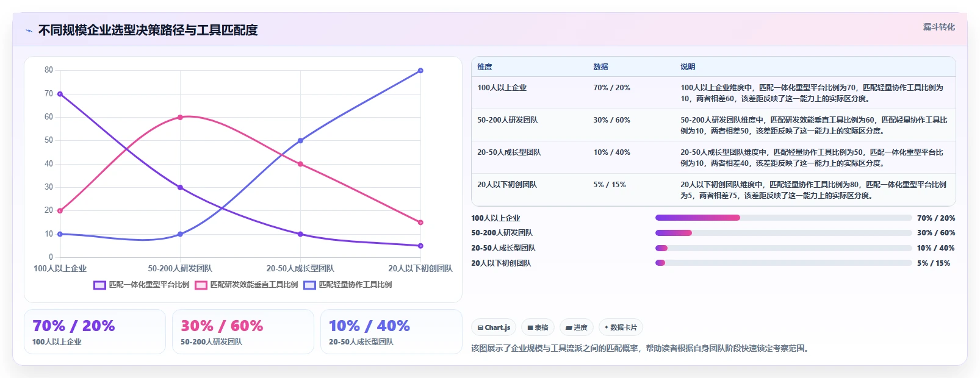This screenshot has width=980, height=378.
Task: Click the blue data point at 10 for 50-200人研发团队
Action: point(180,234)
